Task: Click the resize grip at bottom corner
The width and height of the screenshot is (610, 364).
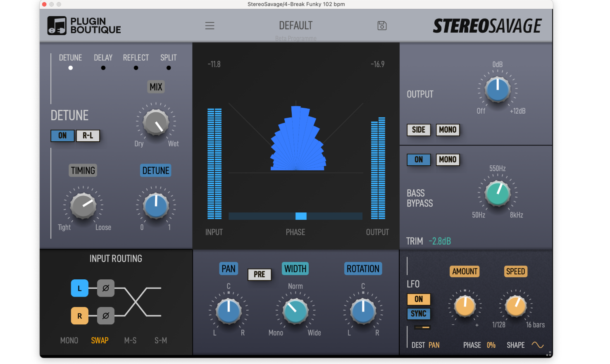Action: [549, 354]
